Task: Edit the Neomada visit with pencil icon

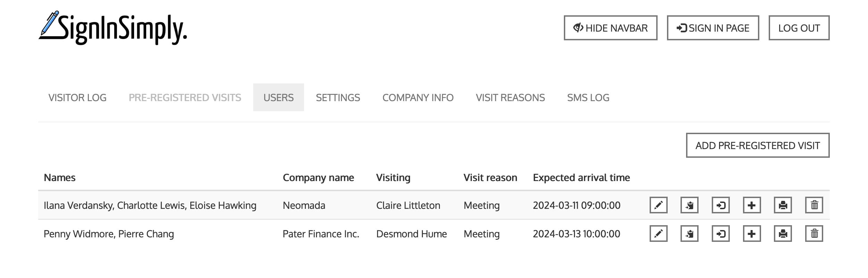Action: tap(658, 205)
